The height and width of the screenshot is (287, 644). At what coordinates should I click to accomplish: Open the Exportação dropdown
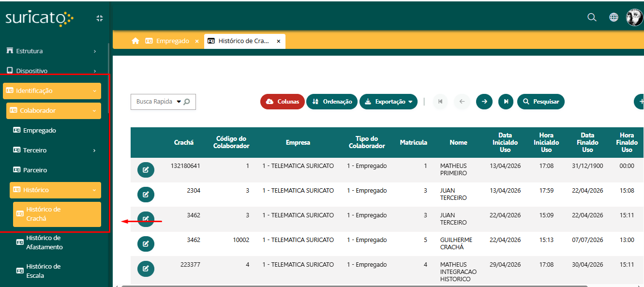point(389,102)
